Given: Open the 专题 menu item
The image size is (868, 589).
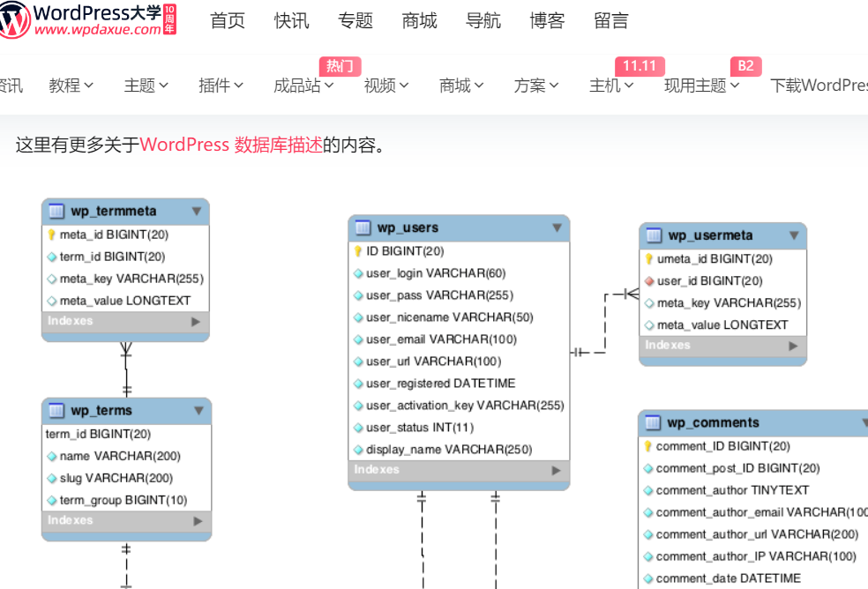Looking at the screenshot, I should click(x=355, y=21).
